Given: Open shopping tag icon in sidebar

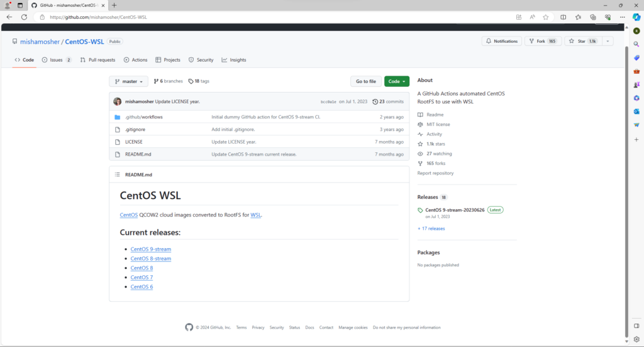Looking at the screenshot, I should tap(636, 58).
